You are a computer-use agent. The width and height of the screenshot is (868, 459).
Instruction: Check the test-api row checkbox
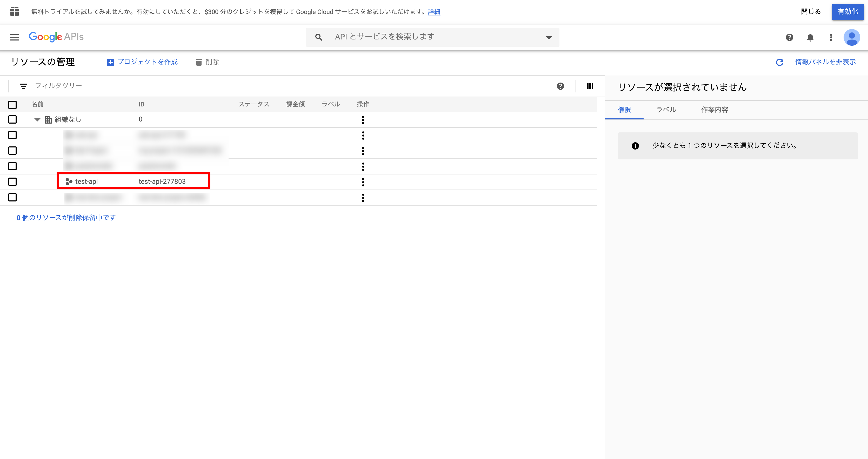coord(12,182)
